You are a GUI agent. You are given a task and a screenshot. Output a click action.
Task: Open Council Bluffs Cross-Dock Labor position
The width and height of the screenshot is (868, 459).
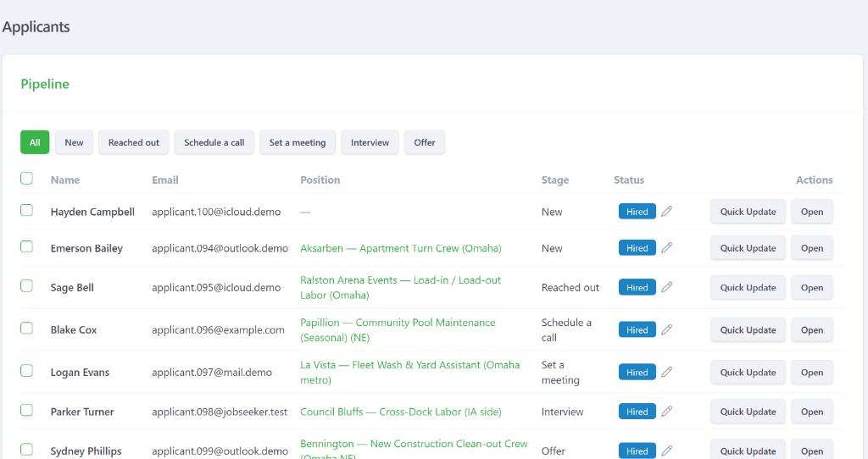click(x=401, y=412)
